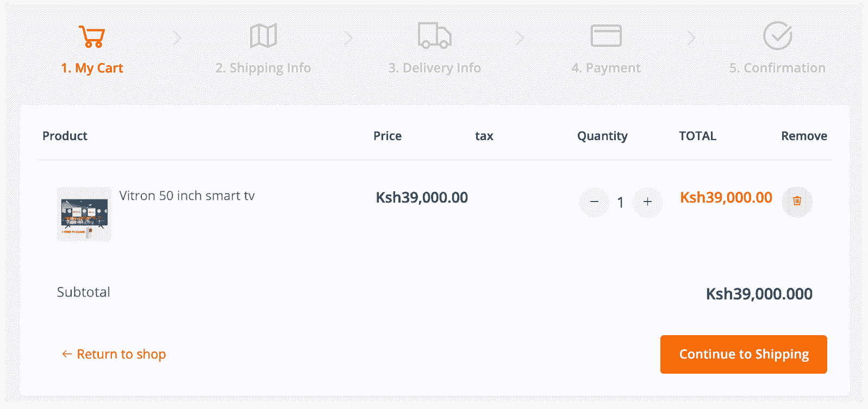Click the quantity value 1 field
Screen dimensions: 868x409
[x=620, y=203]
